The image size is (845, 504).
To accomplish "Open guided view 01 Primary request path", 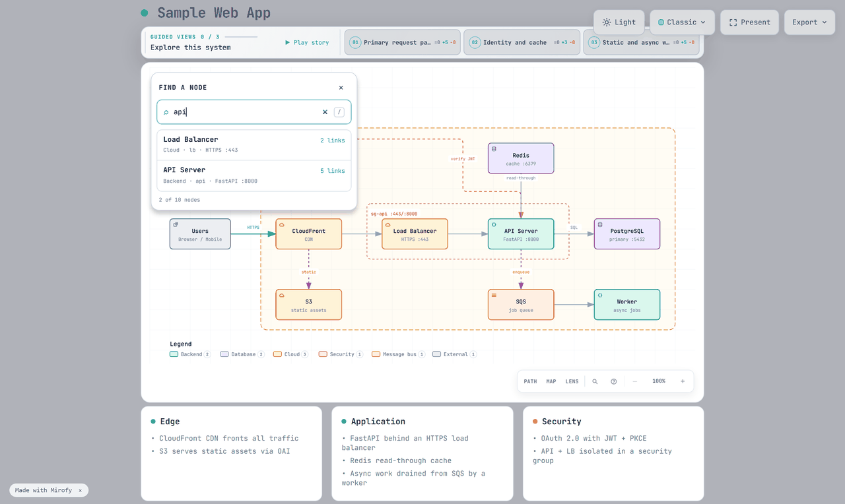I will (403, 42).
